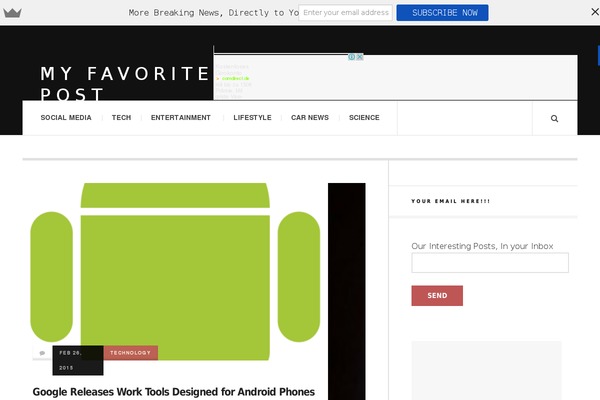Open the Tech menu item
Image resolution: width=600 pixels, height=400 pixels.
click(121, 118)
